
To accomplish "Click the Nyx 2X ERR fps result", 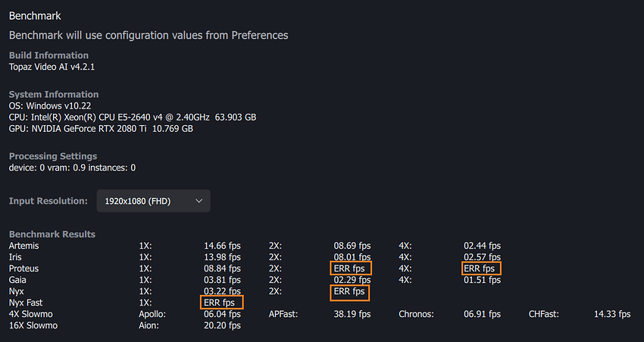I will click(x=352, y=291).
